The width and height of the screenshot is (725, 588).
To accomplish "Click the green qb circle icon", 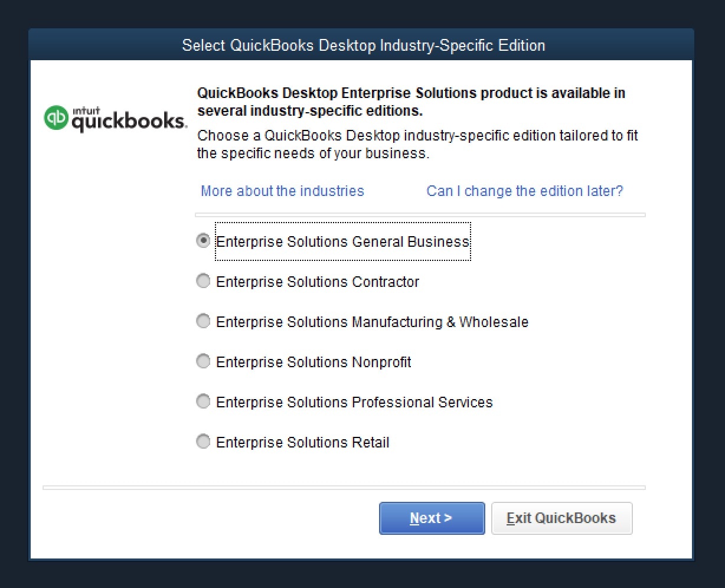I will (x=56, y=118).
